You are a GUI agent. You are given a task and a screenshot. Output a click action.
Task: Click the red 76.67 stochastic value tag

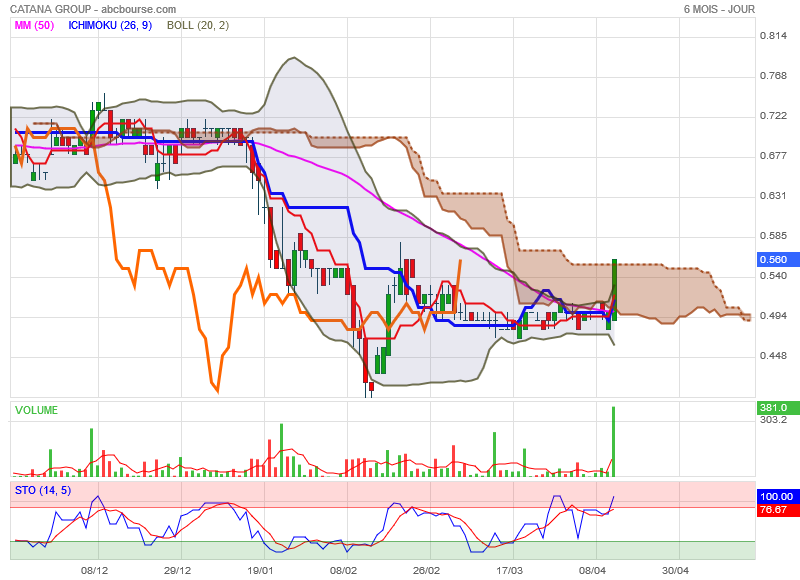pos(778,510)
